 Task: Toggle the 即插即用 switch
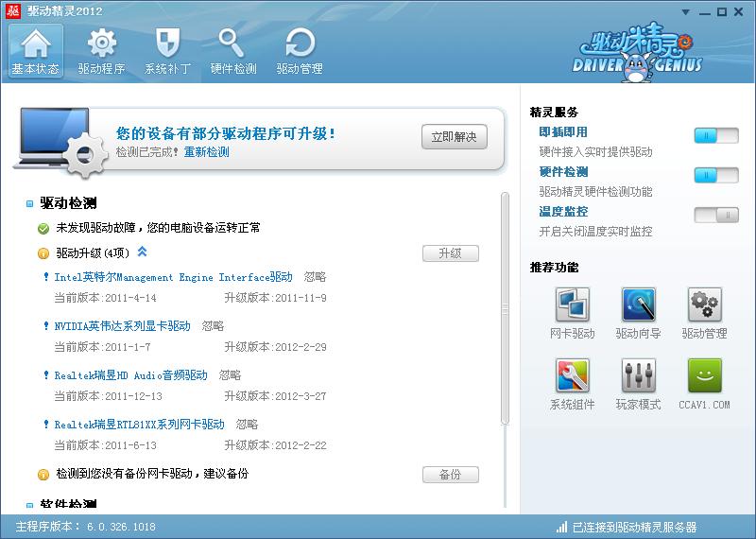coord(716,135)
